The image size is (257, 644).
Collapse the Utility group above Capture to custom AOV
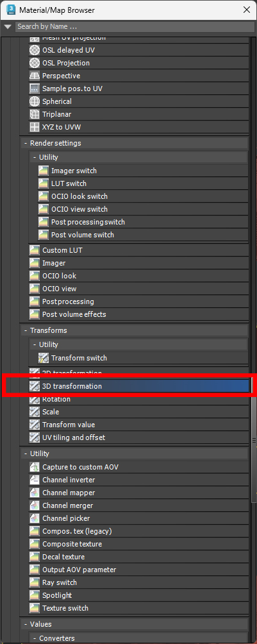[134, 453]
